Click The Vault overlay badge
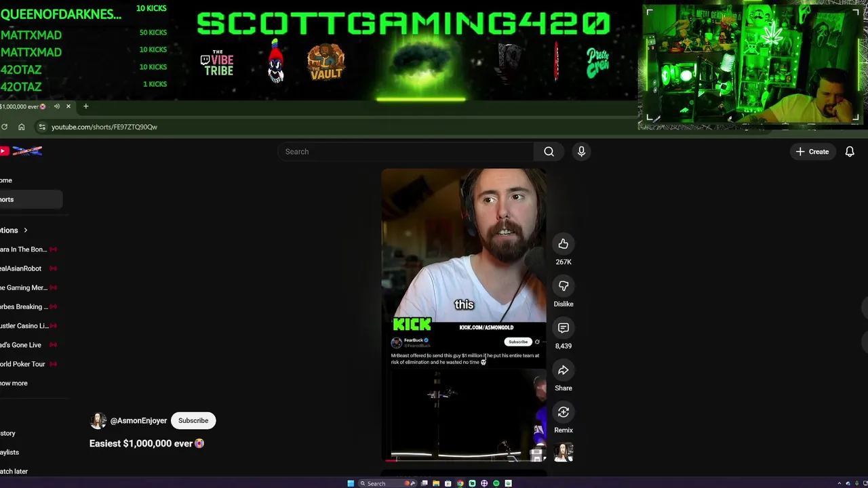This screenshot has width=868, height=488. (x=326, y=62)
